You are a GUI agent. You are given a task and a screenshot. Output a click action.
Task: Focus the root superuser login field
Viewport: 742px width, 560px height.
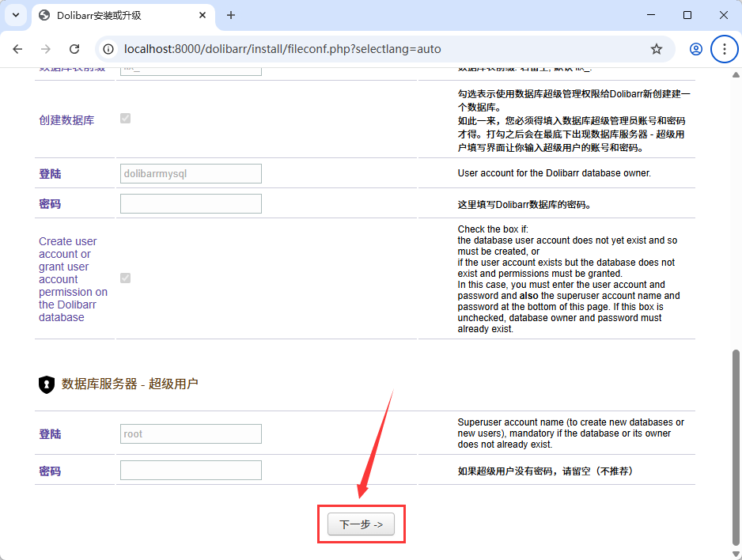(x=191, y=433)
